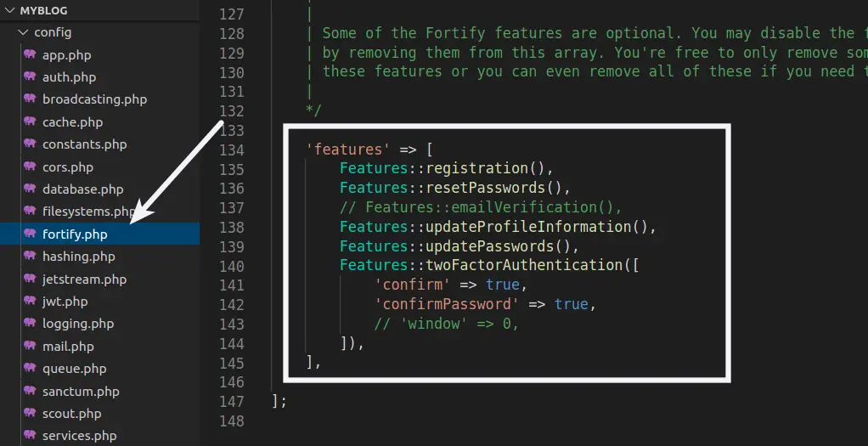Open auth.php in the explorer
Viewport: 868px width, 446px height.
[69, 77]
